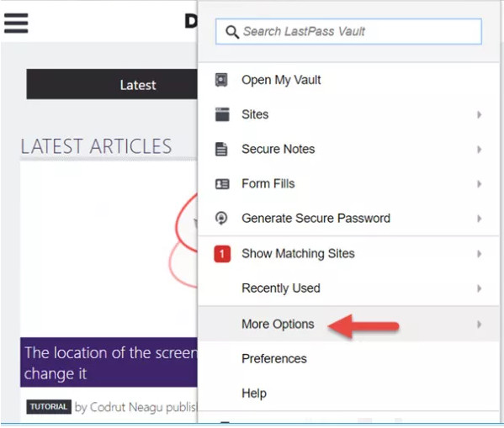Open the hamburger menu on the webpage
This screenshot has width=504, height=428.
[x=16, y=24]
